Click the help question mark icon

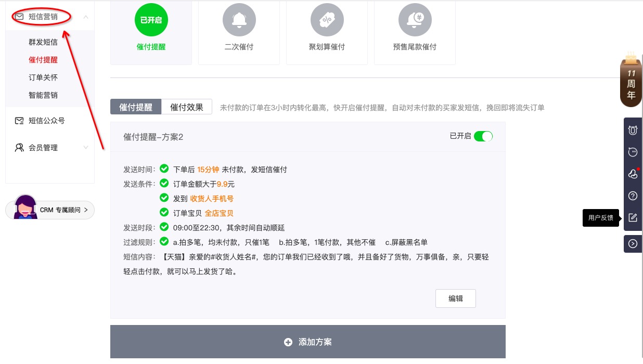click(633, 196)
